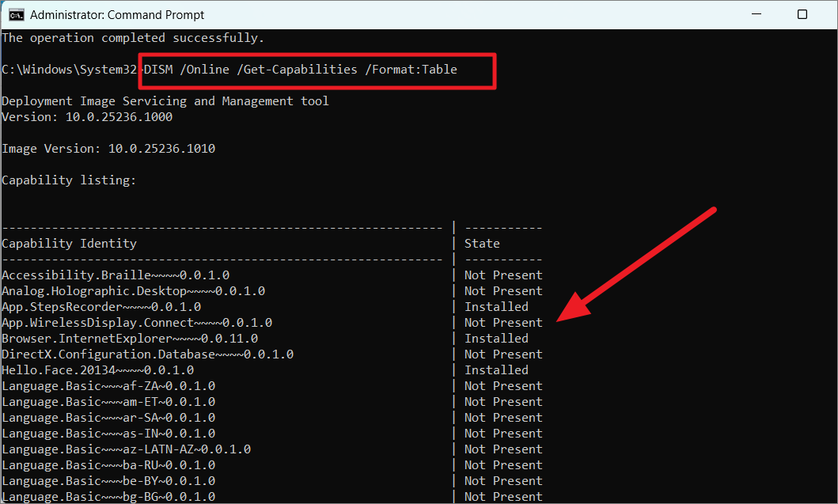The width and height of the screenshot is (838, 504).
Task: Click the 'State' column header
Action: (x=482, y=244)
